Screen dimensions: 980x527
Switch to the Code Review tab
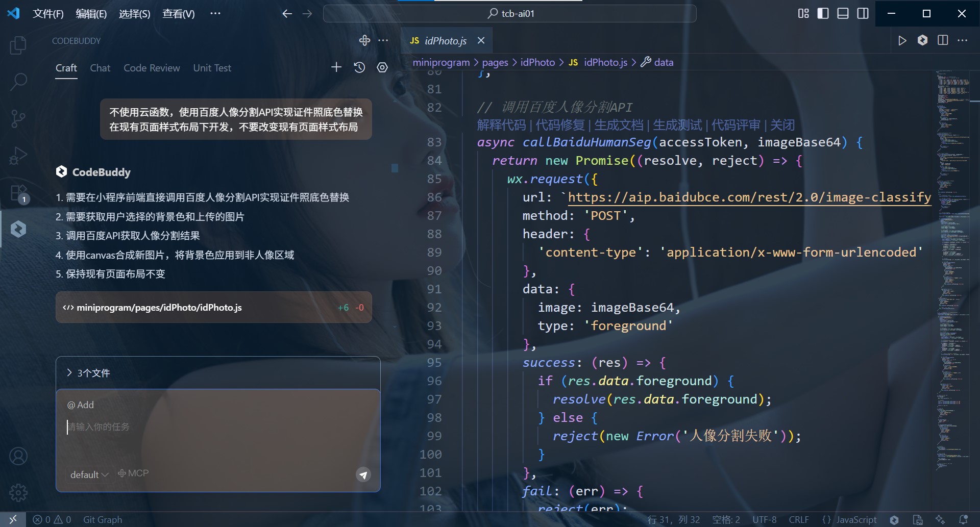pos(152,68)
